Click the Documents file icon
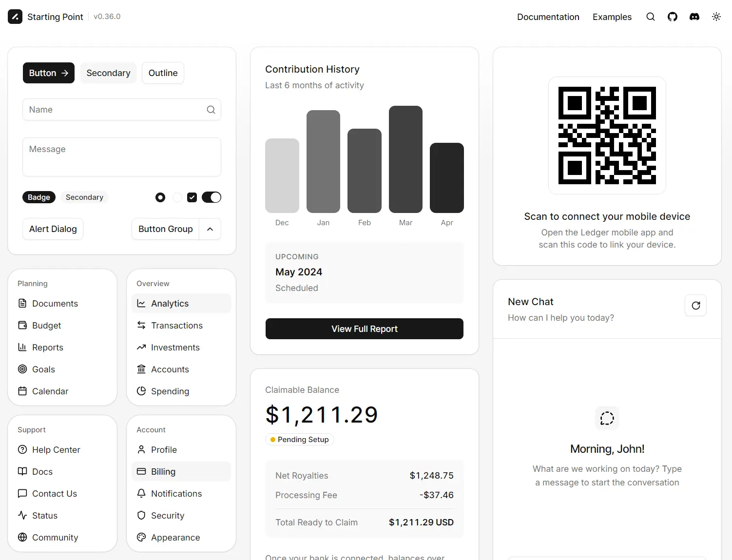The height and width of the screenshot is (560, 732). coord(22,303)
